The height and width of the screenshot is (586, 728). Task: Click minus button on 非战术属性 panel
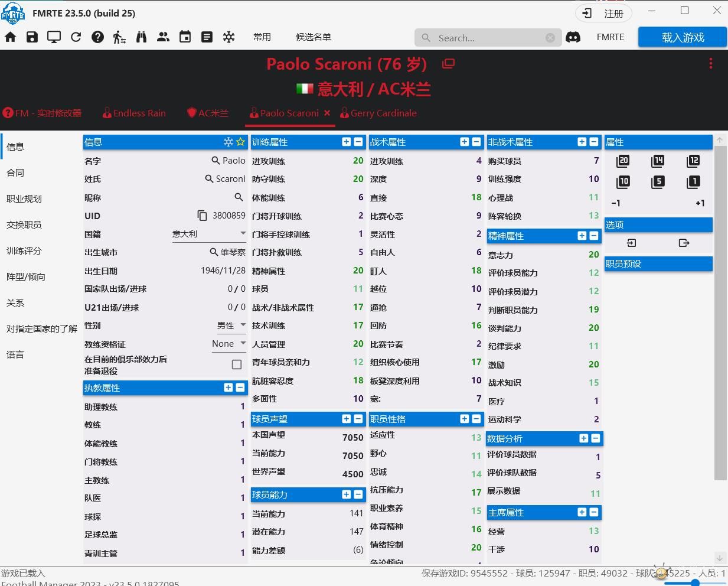click(594, 142)
